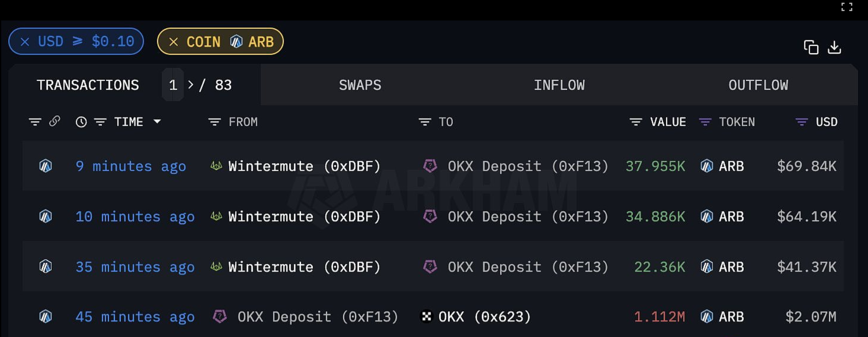This screenshot has width=868, height=337.
Task: Remove the USD ≥ $0.10 filter
Action: 26,41
